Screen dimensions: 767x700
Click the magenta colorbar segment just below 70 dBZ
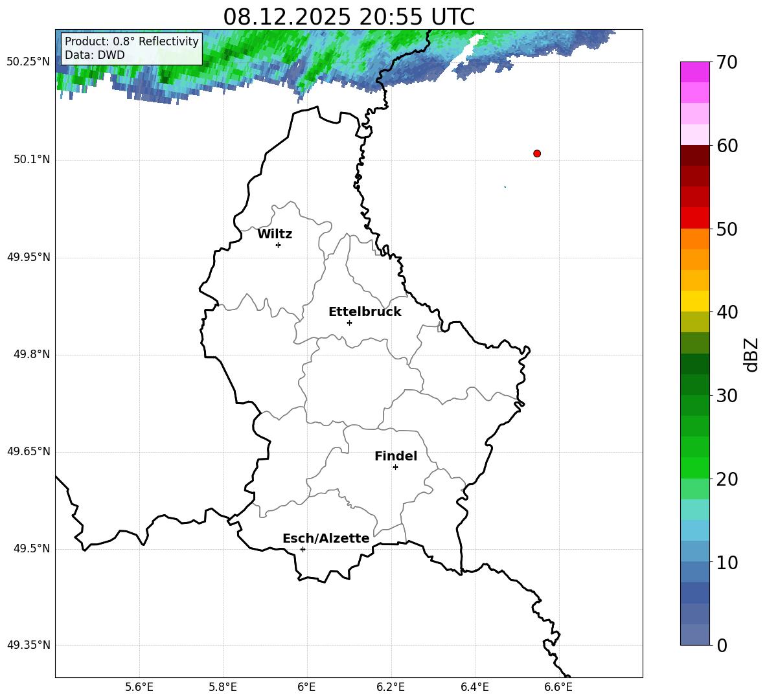coord(694,73)
